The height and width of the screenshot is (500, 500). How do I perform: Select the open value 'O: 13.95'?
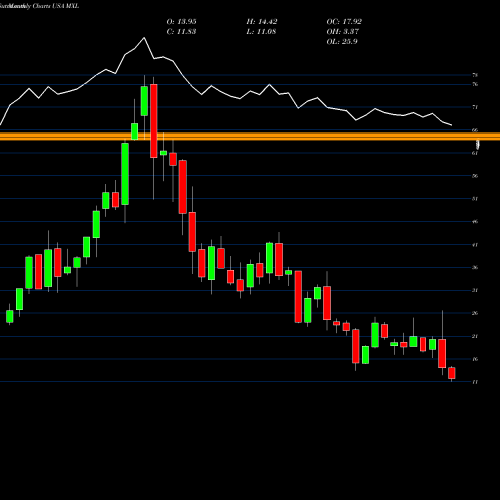tap(181, 22)
